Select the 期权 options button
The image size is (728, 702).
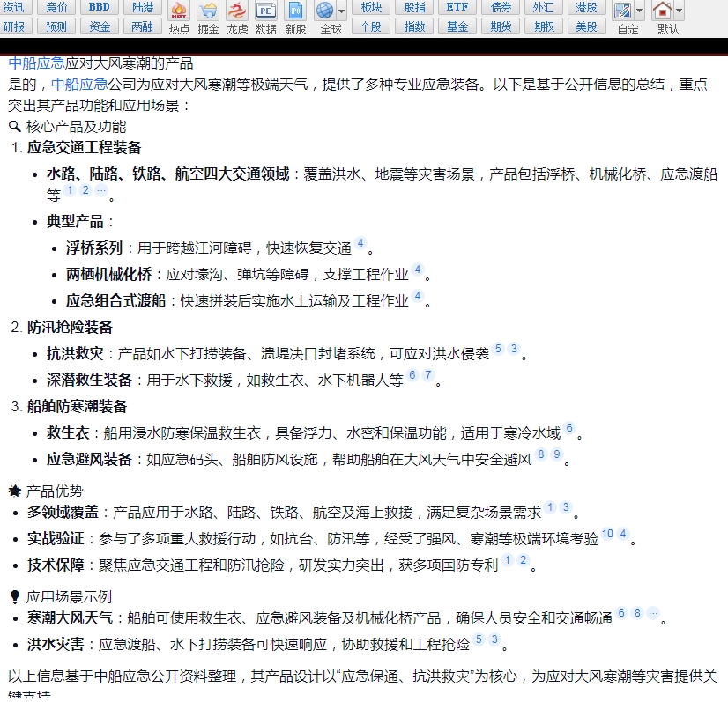click(544, 27)
